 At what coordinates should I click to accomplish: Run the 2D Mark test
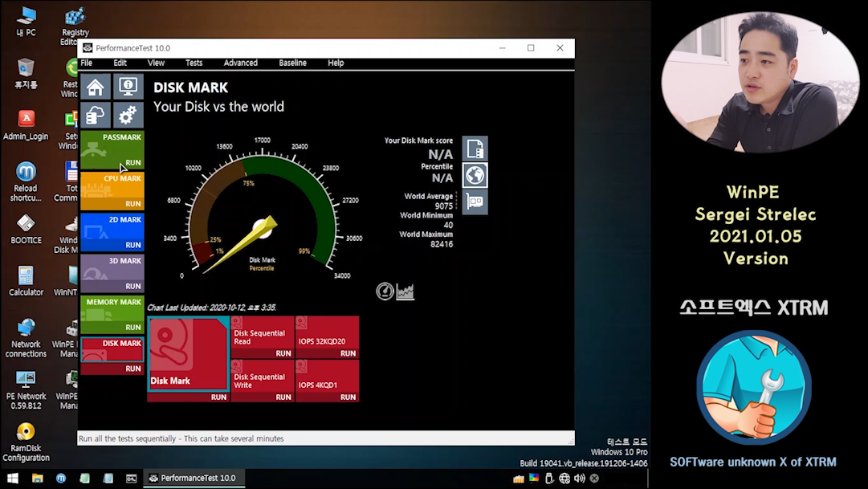(132, 244)
